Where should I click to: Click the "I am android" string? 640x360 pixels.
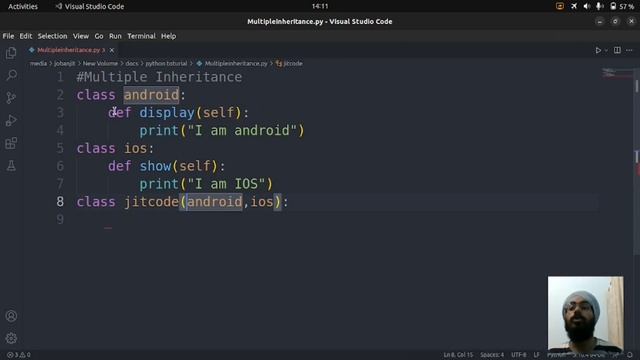242,131
